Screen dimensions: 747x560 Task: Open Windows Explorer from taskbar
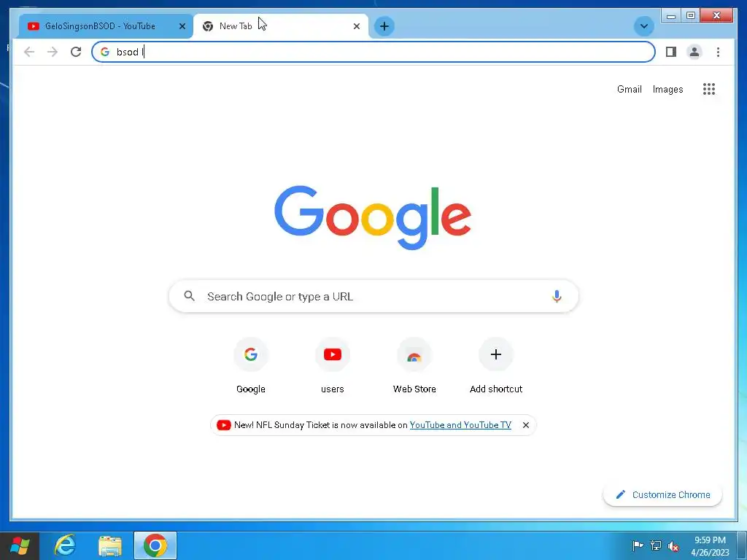[x=110, y=545]
